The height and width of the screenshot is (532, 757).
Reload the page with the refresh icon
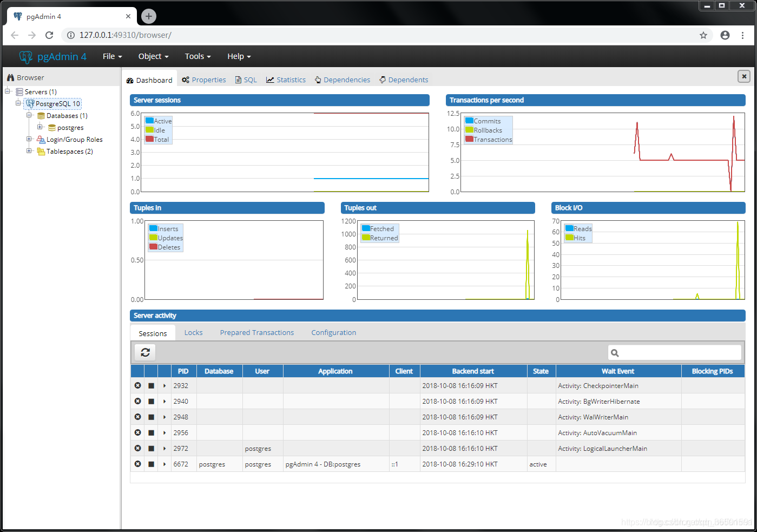(x=49, y=35)
